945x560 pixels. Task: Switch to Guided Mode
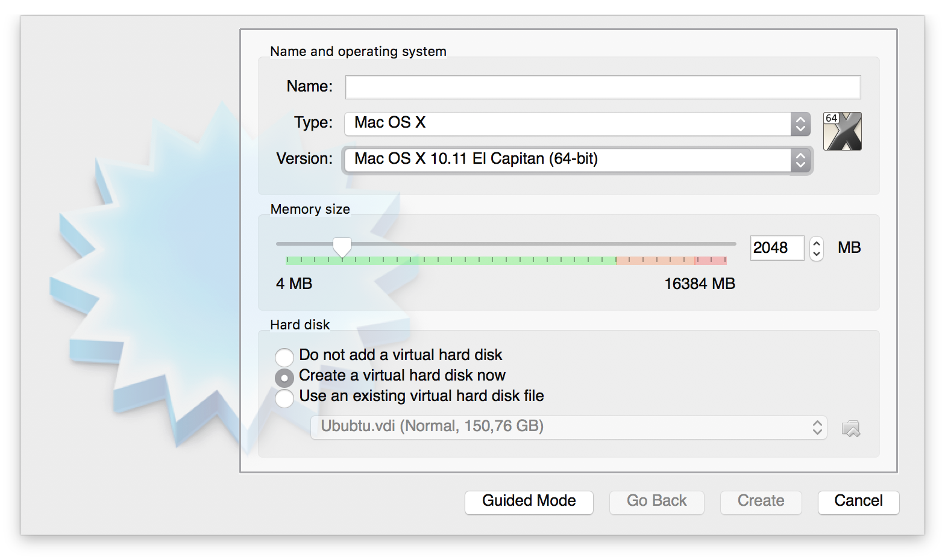pos(529,502)
